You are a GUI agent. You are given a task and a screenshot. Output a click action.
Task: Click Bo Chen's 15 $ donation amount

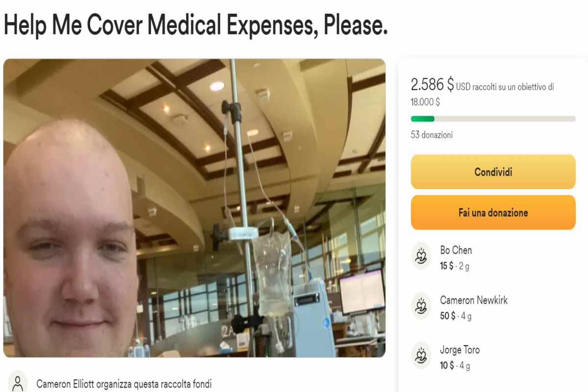pyautogui.click(x=446, y=266)
